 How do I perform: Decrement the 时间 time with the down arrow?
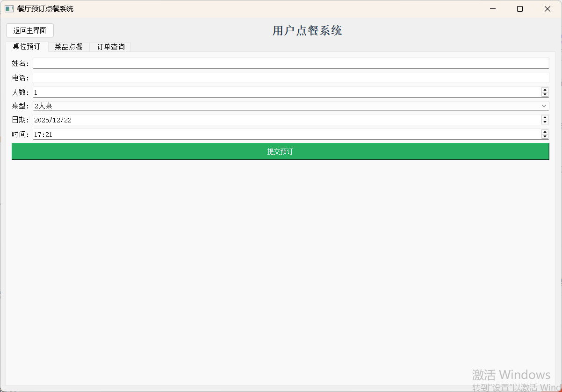(545, 136)
